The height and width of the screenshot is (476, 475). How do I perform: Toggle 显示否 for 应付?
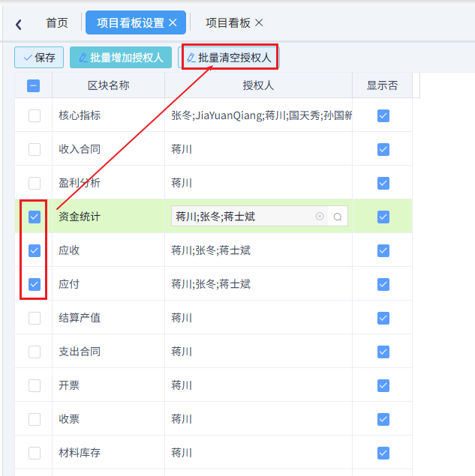point(383,284)
